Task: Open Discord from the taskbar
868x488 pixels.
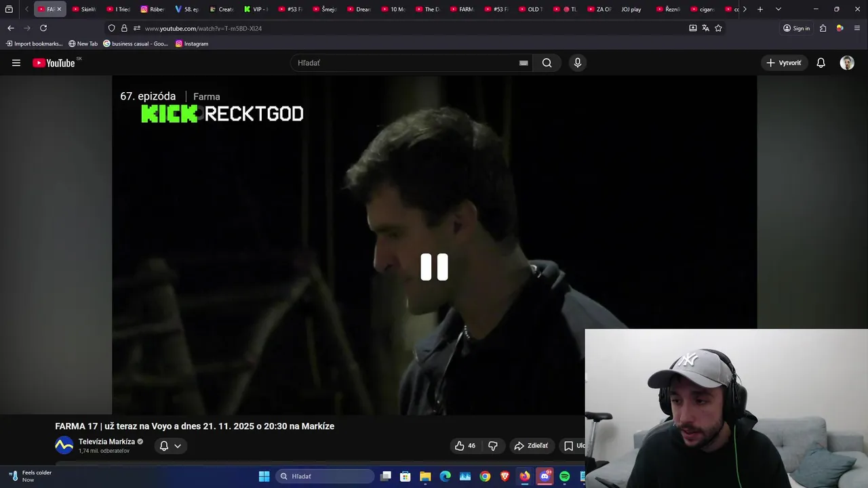Action: (x=545, y=476)
